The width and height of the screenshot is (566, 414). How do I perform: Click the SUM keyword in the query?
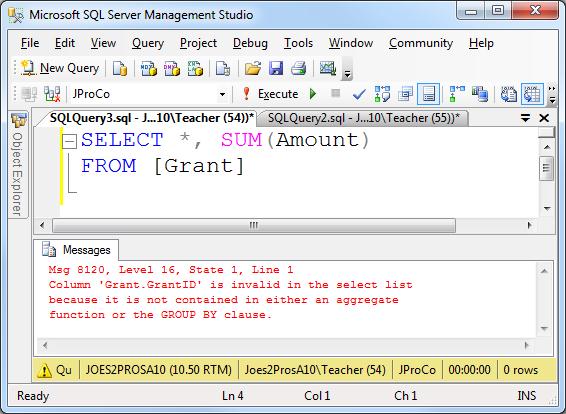241,140
